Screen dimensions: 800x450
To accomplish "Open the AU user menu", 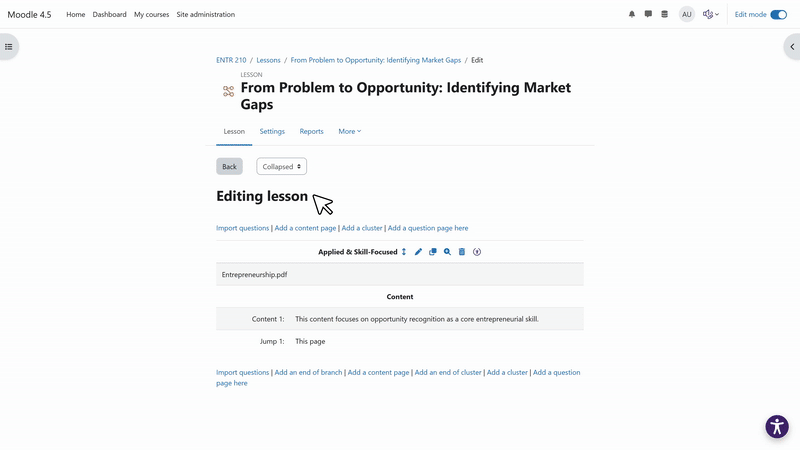I will [x=687, y=14].
